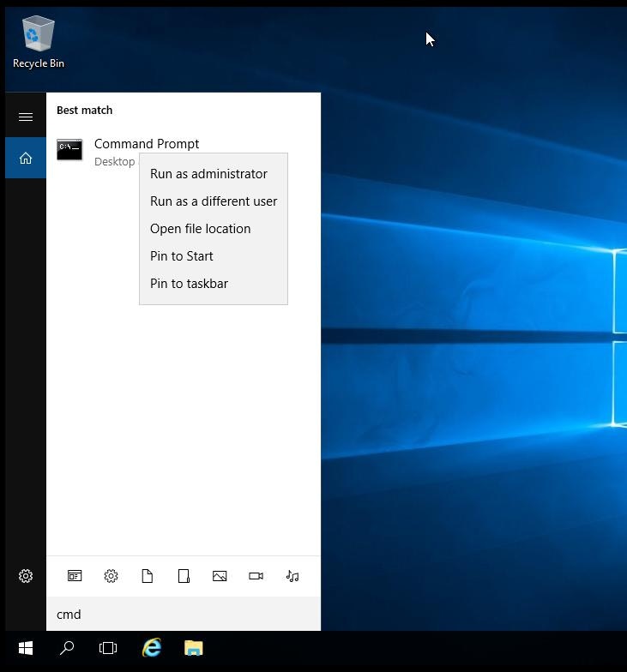Click the Windows Start button
The height and width of the screenshot is (672, 627).
tap(26, 648)
